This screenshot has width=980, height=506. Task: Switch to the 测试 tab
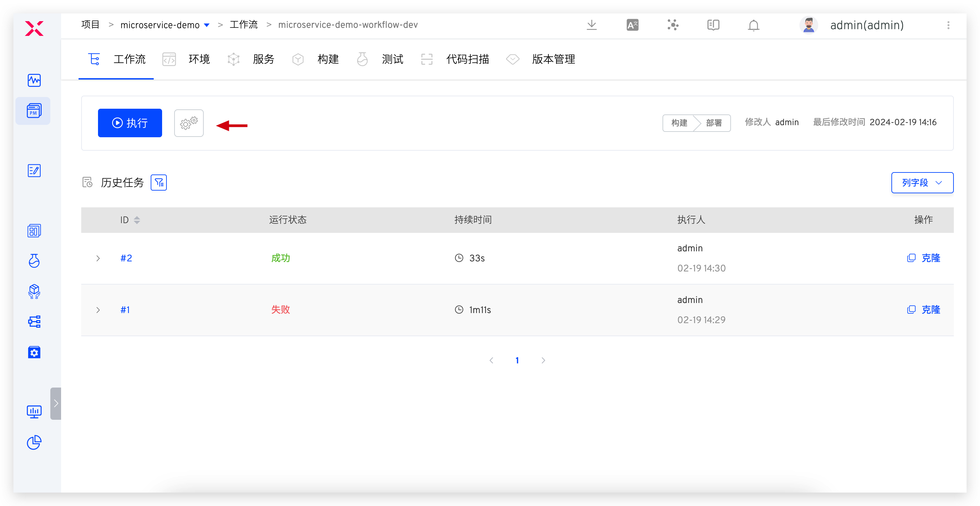380,59
